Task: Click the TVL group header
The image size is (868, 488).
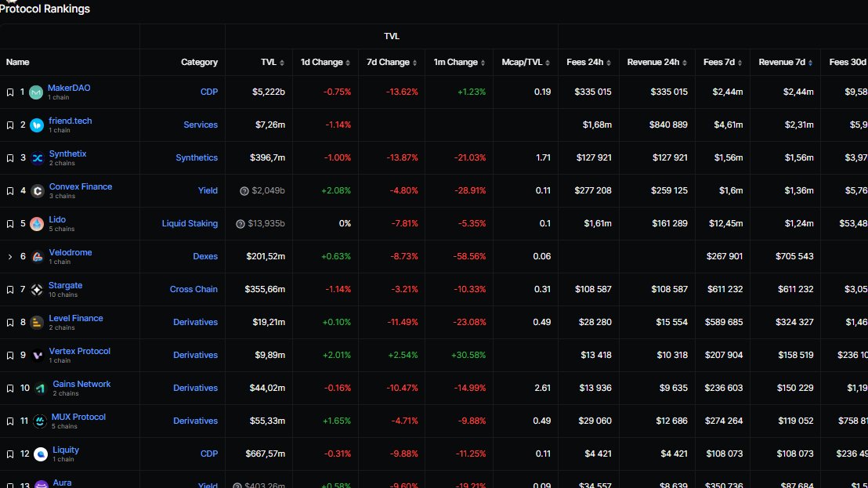Action: click(x=392, y=36)
